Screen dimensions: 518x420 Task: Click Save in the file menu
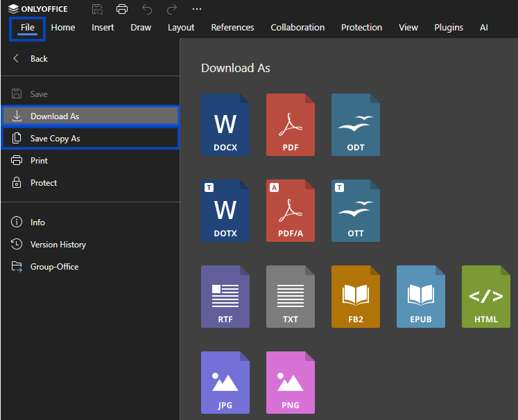click(x=90, y=94)
